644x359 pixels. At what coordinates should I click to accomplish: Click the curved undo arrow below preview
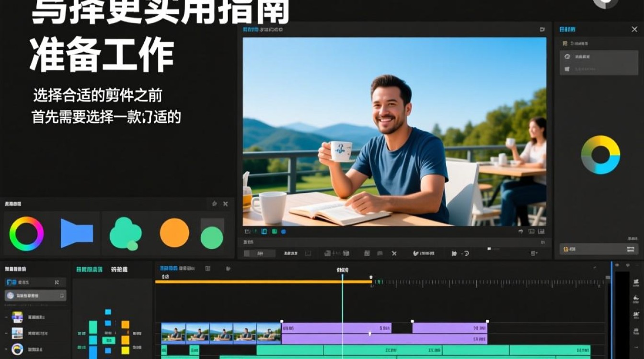pyautogui.click(x=521, y=231)
